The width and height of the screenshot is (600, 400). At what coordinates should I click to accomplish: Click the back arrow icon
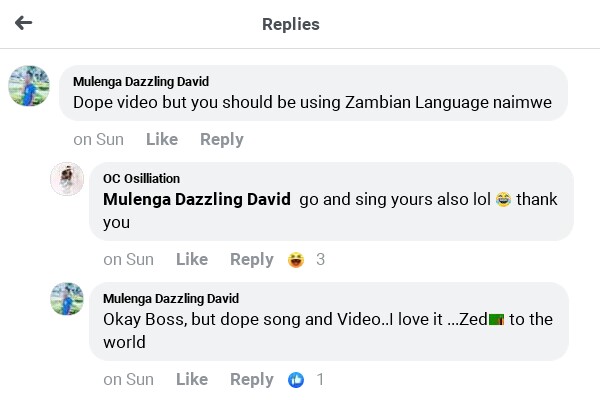(x=24, y=23)
